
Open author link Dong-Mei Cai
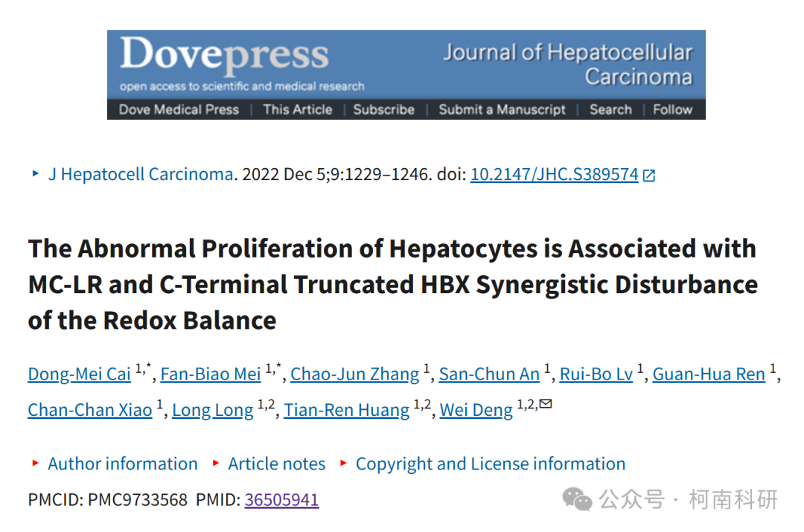point(80,374)
